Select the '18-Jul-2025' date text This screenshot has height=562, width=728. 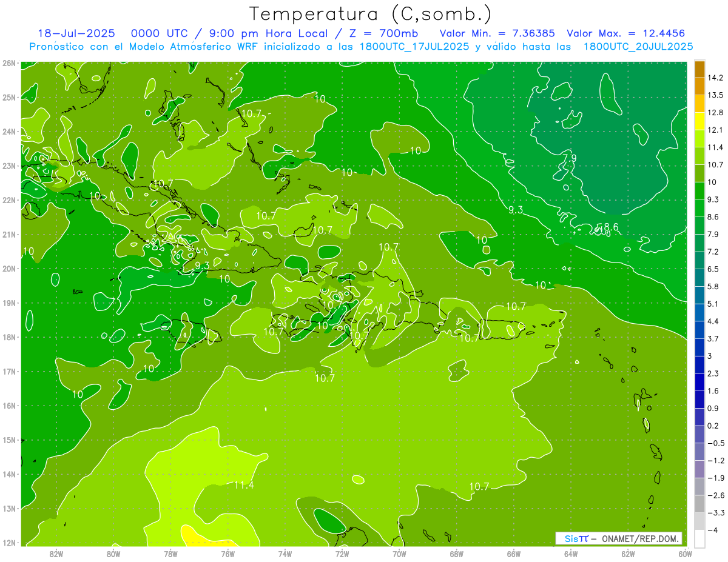click(75, 33)
